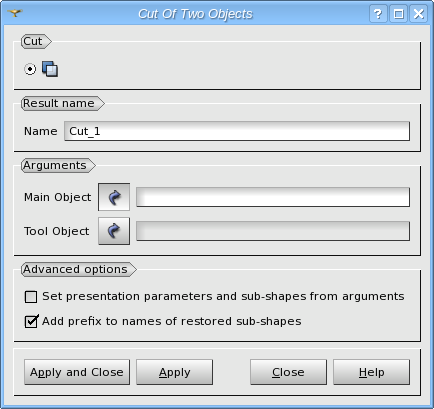Click the Tool Object text field

273,231
